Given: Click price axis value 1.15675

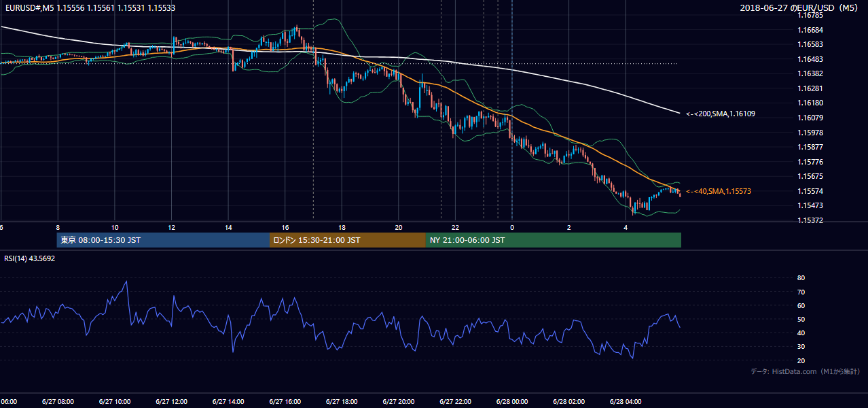Looking at the screenshot, I should [810, 176].
